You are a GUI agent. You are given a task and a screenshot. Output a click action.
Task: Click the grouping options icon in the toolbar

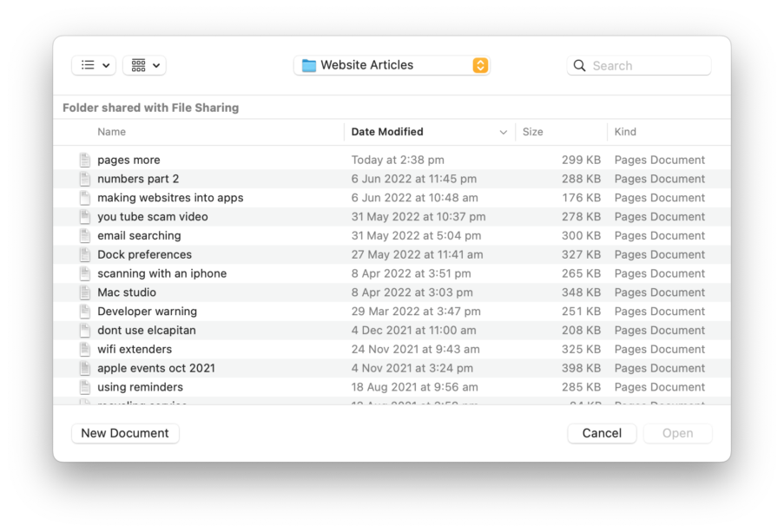[137, 65]
